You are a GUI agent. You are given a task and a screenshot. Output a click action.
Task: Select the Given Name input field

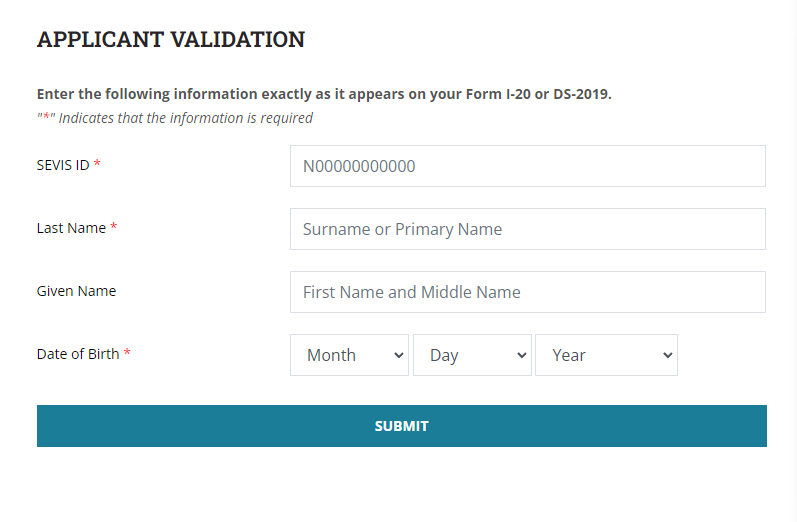[527, 292]
